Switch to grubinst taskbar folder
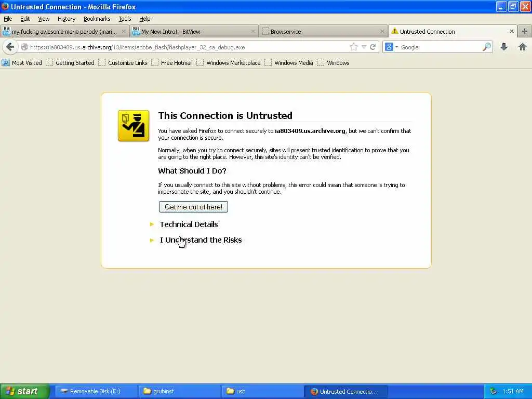 pyautogui.click(x=179, y=391)
